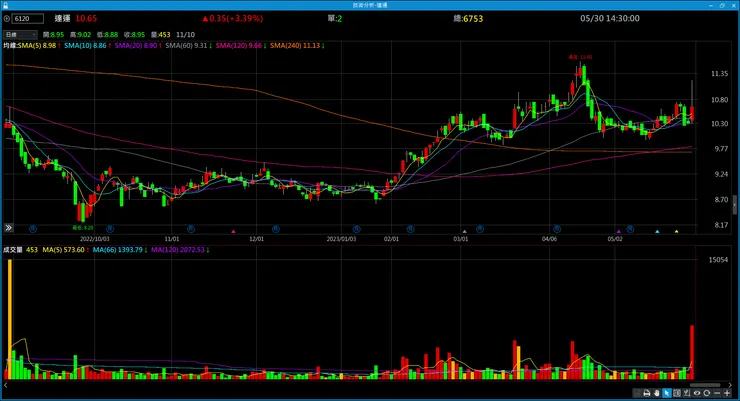Zoom in with the plus icon
Screen dimensions: 740x401
727,393
